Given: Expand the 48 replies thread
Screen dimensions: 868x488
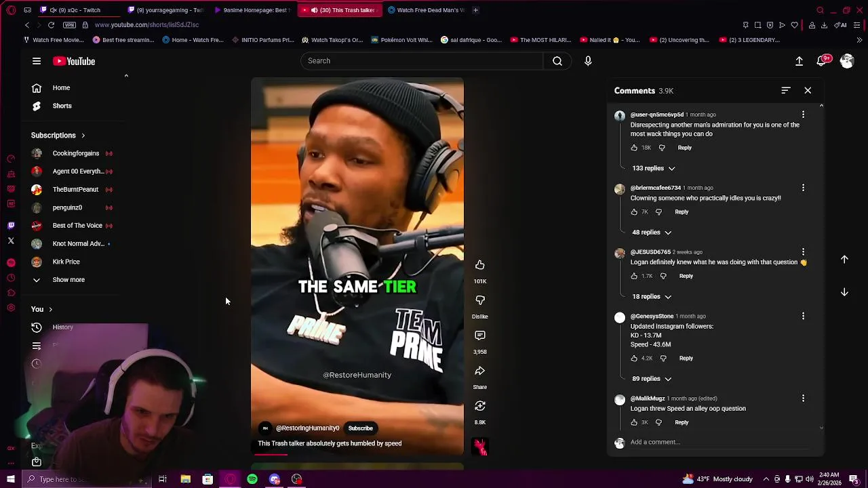Looking at the screenshot, I should [652, 232].
